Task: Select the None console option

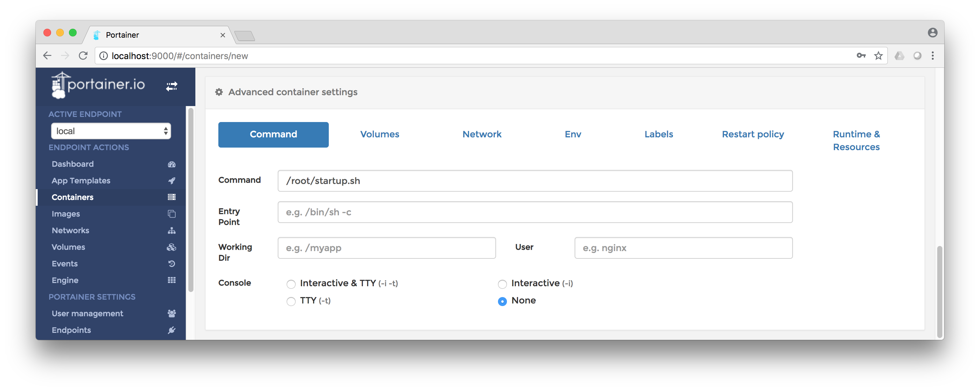Action: coord(502,302)
